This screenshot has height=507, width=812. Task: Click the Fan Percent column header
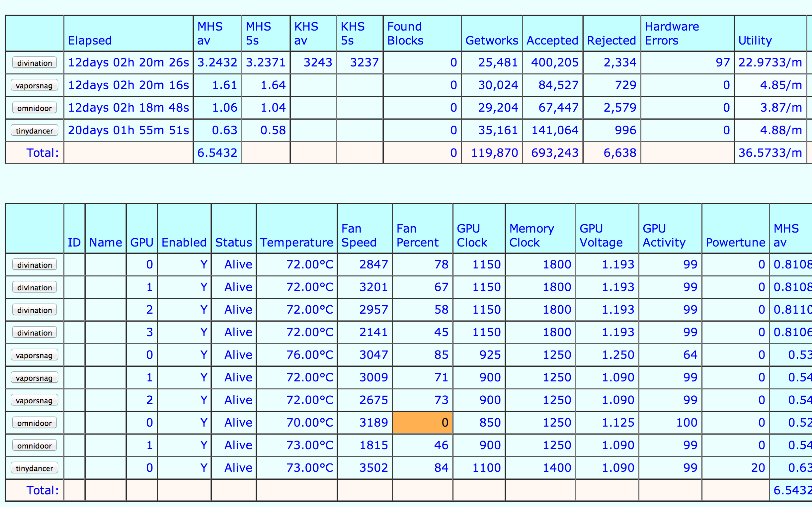point(422,228)
